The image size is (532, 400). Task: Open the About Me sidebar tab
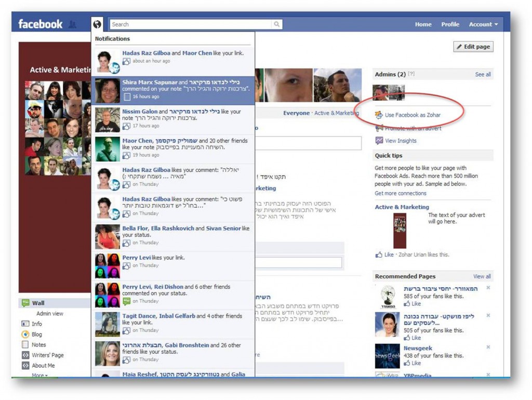(43, 366)
